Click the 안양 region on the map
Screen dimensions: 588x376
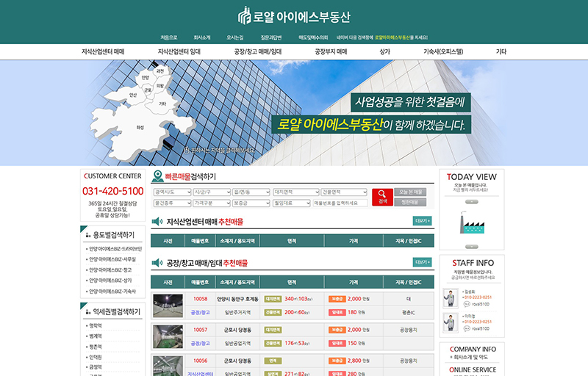pyautogui.click(x=146, y=78)
